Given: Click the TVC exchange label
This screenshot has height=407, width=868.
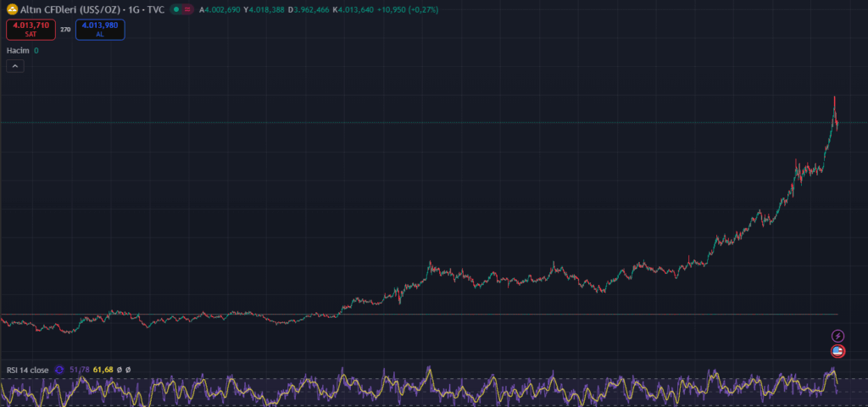Looking at the screenshot, I should coord(155,9).
